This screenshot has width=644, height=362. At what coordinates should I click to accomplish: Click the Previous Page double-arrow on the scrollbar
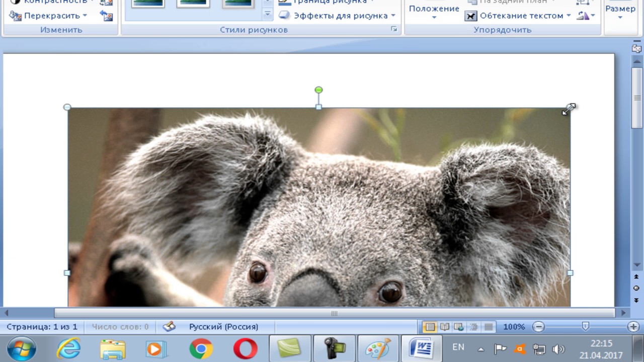pyautogui.click(x=636, y=277)
